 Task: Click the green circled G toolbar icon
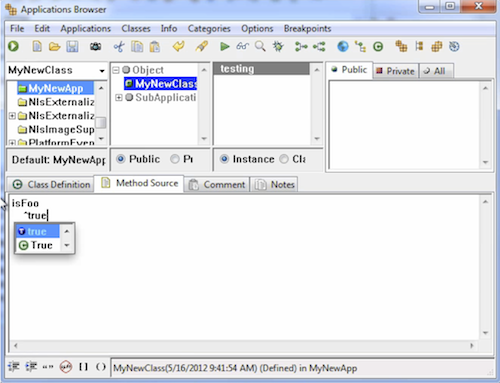pyautogui.click(x=378, y=47)
